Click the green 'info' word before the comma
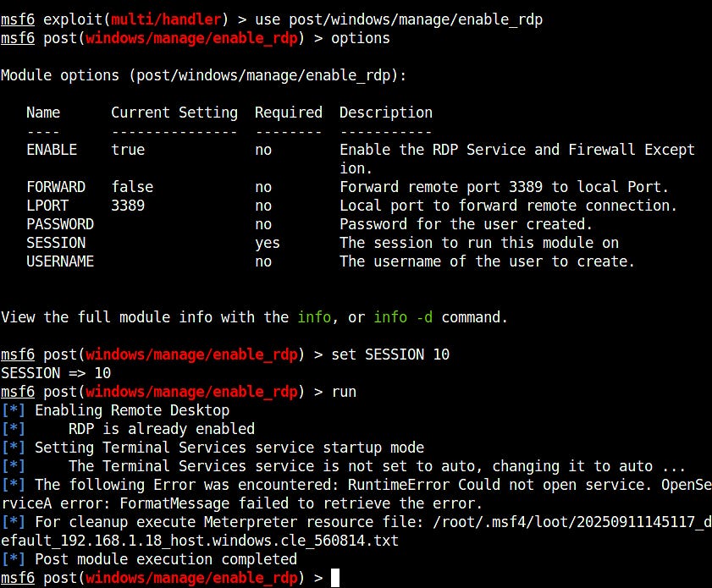The width and height of the screenshot is (712, 588). (x=314, y=317)
